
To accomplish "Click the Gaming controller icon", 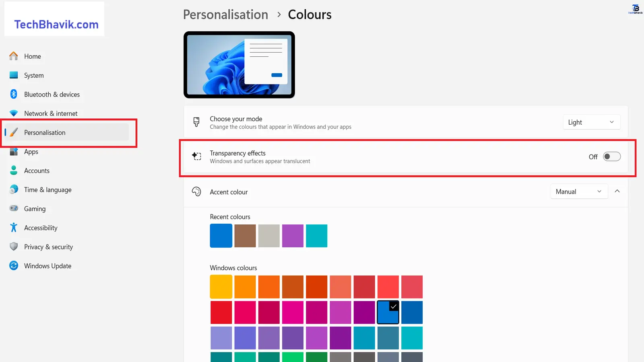I will pyautogui.click(x=14, y=208).
